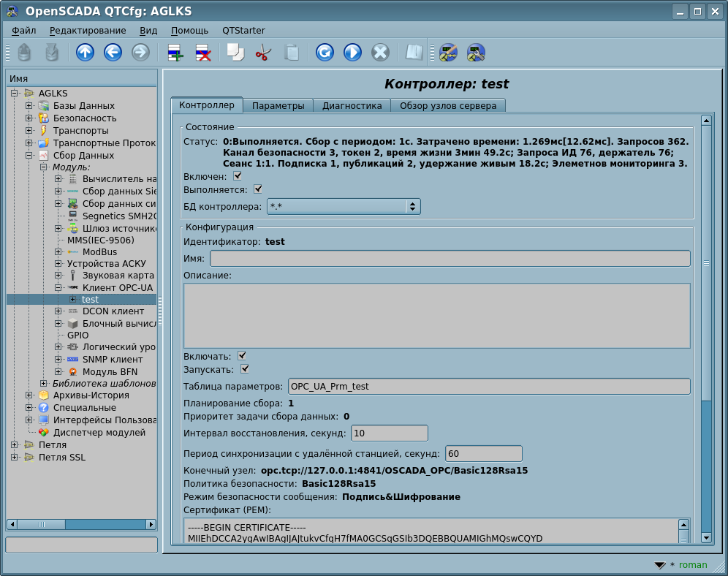Click user name 'roman' in the status bar
Screen dimensions: 728x576
693,565
